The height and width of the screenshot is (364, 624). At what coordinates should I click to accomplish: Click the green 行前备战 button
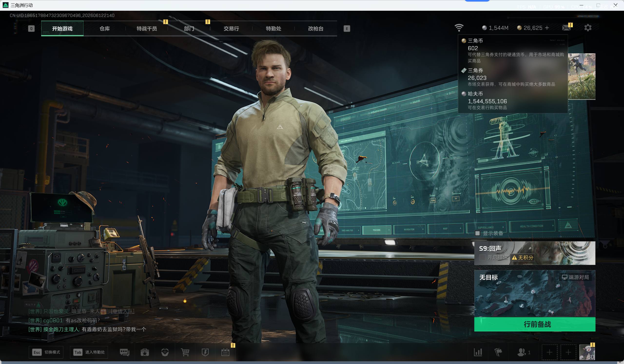(535, 324)
